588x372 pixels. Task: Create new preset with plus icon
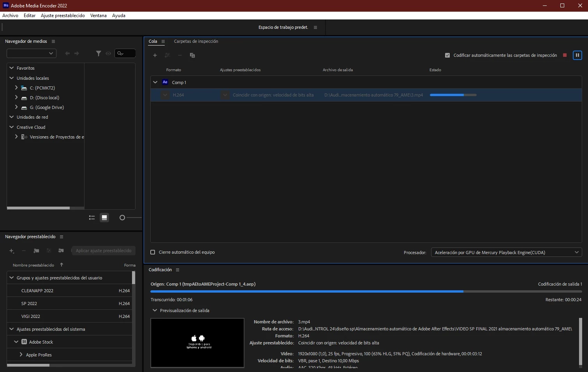(12, 251)
